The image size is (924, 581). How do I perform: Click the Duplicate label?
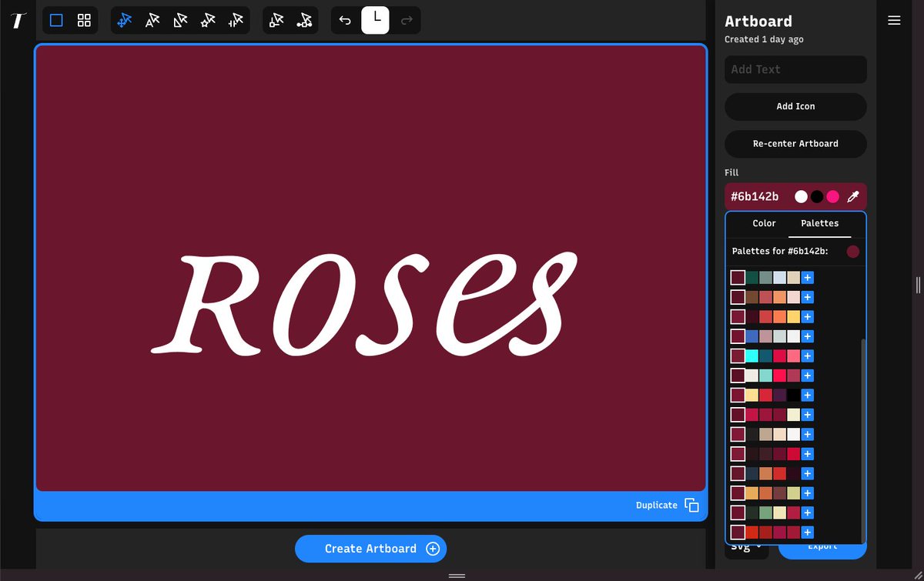pos(657,506)
